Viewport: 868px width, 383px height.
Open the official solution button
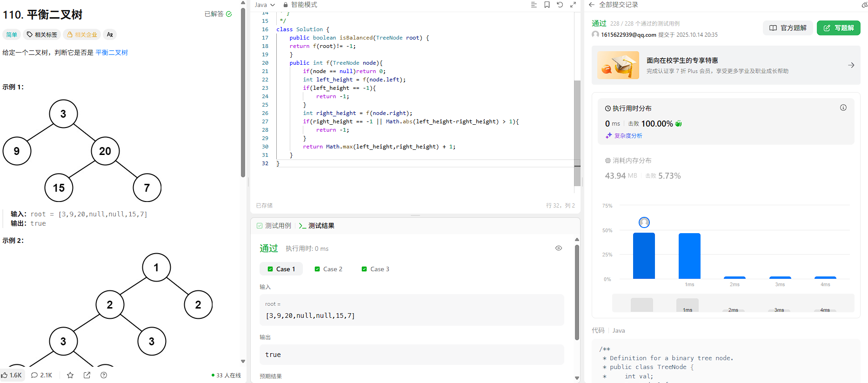coord(788,28)
